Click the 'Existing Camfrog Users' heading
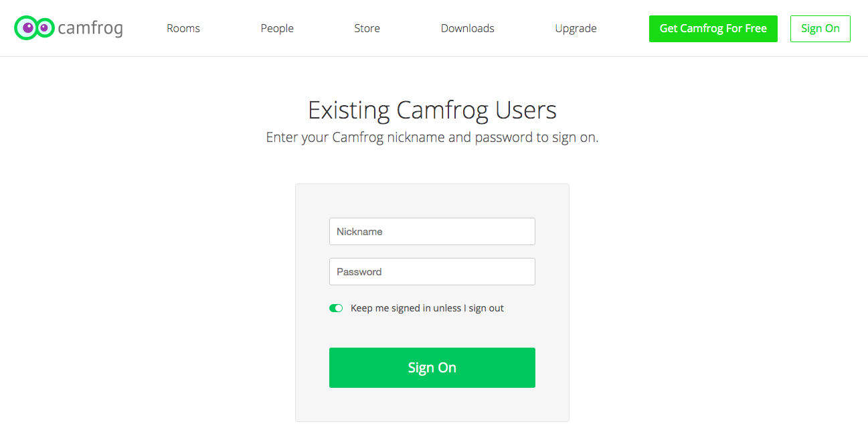Viewport: 868px width, 428px height. pos(432,110)
